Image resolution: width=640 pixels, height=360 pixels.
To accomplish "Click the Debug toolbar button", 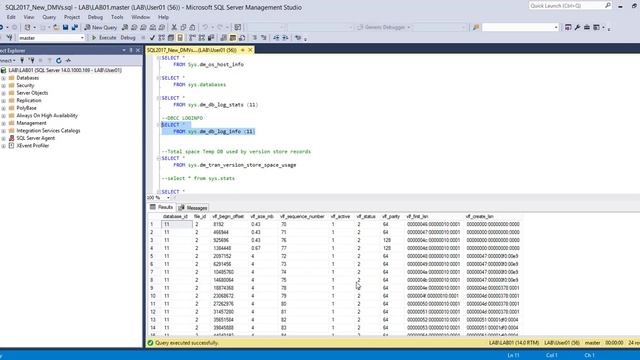I will point(128,38).
